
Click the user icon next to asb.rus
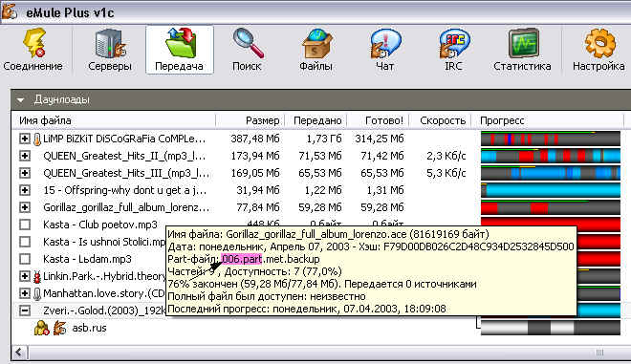click(41, 329)
